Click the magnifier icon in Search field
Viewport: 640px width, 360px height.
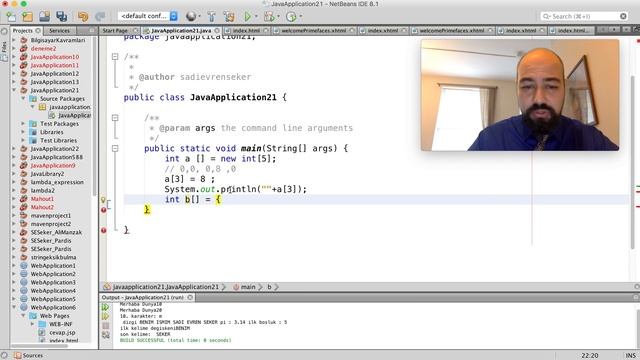point(547,16)
